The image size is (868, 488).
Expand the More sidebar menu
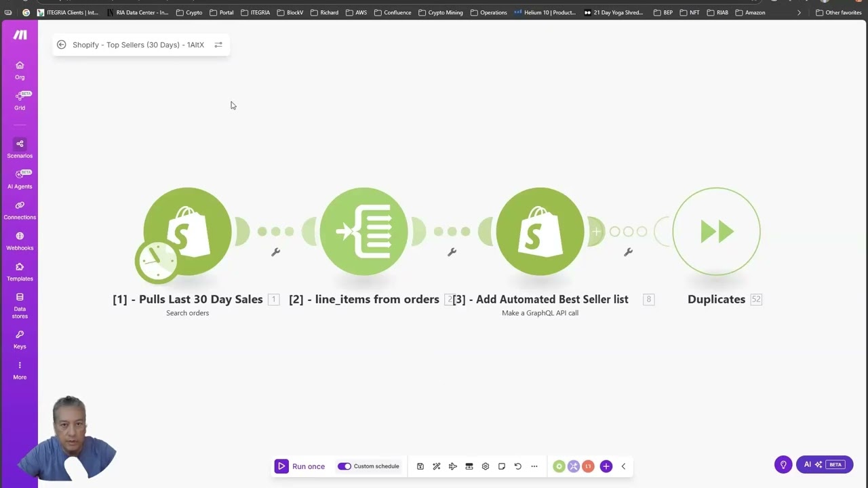tap(20, 370)
